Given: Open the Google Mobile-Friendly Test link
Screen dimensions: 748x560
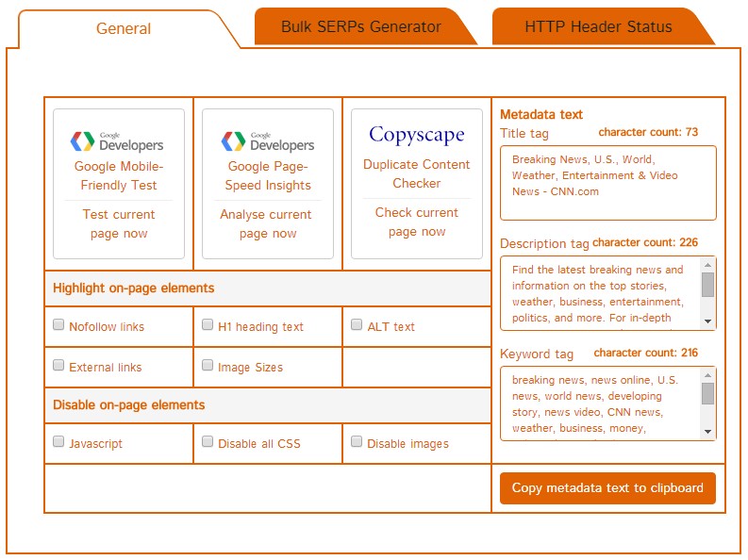Looking at the screenshot, I should coord(119,175).
